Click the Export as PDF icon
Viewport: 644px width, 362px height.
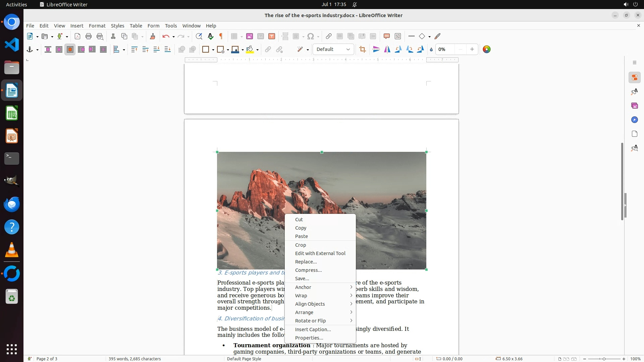coord(77,36)
